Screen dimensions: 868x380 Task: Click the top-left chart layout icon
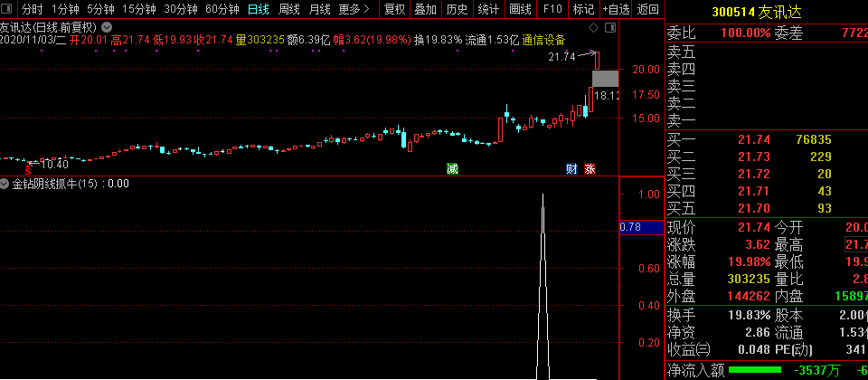[x=8, y=10]
